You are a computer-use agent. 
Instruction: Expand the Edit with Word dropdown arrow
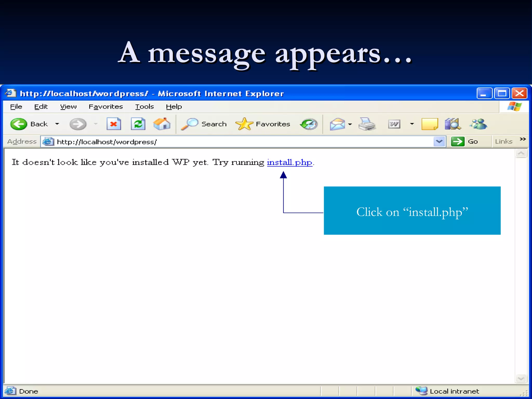(412, 124)
